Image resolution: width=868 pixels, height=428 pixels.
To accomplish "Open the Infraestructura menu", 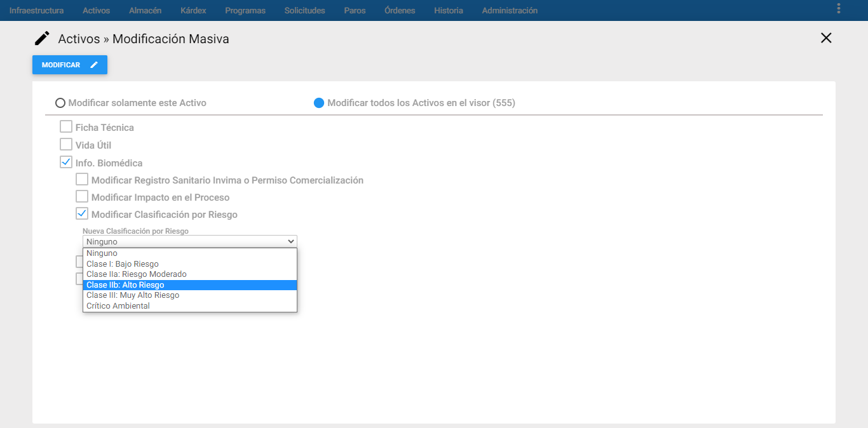I will (x=36, y=10).
